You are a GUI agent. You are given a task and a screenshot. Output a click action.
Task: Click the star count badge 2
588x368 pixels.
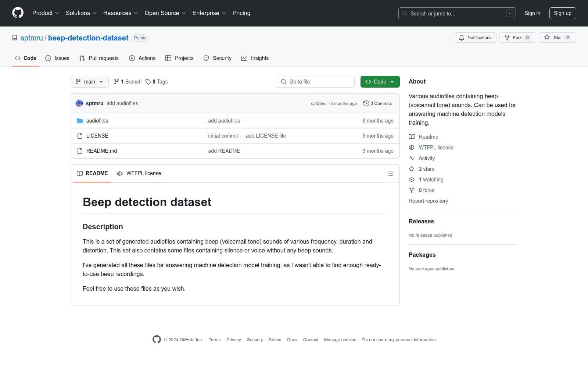click(567, 38)
